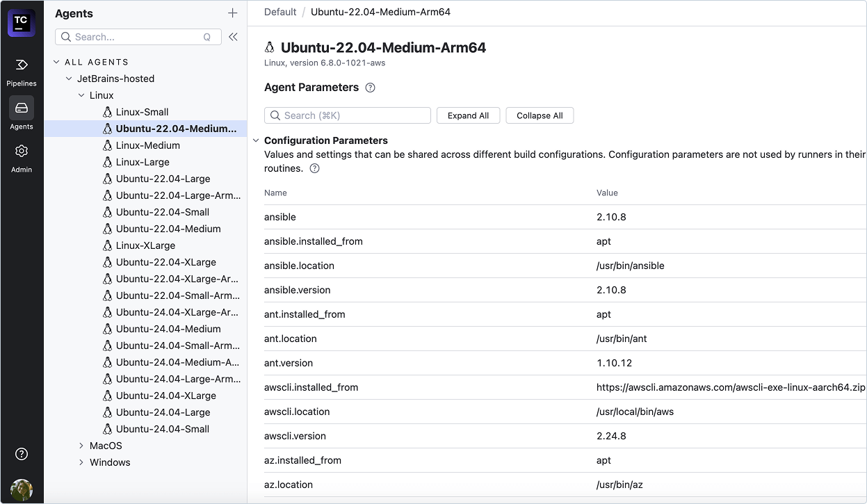Expand the Windows agents group
This screenshot has width=867, height=504.
[81, 462]
